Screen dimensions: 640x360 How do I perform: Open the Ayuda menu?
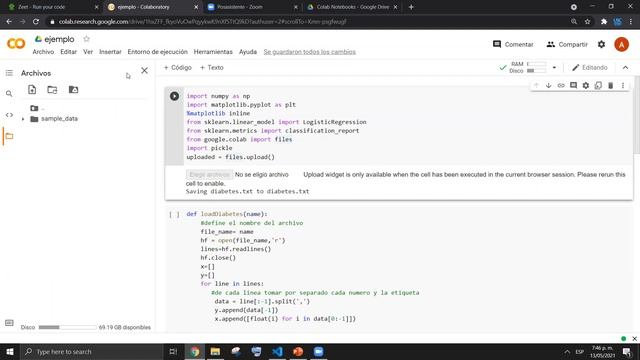248,52
